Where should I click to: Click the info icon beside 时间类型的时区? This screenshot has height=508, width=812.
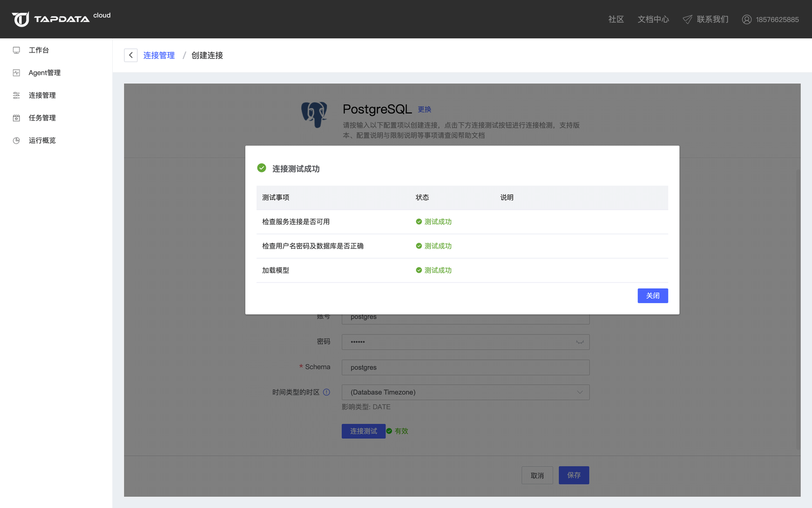(x=327, y=392)
